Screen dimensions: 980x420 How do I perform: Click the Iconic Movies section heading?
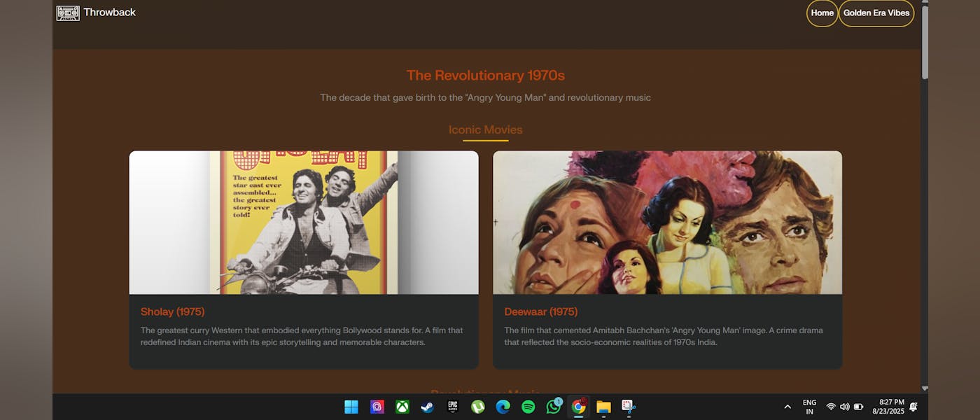(486, 129)
